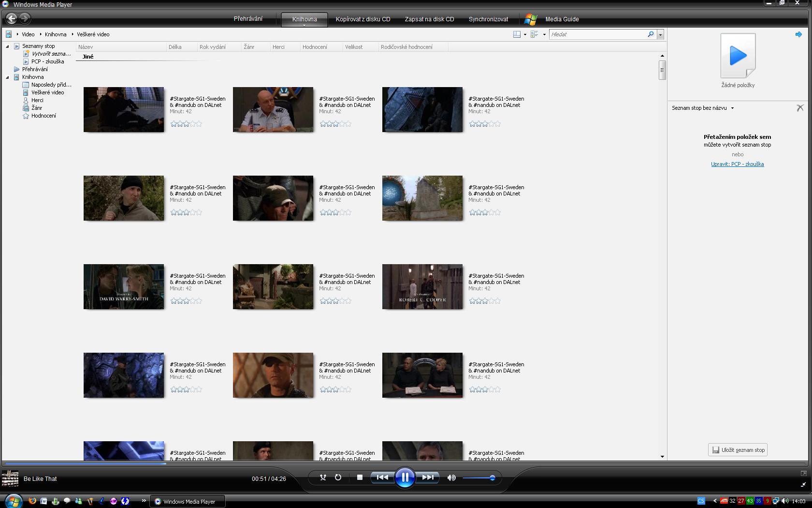This screenshot has width=812, height=508.
Task: Click the ATI tray icon
Action: coord(724,501)
